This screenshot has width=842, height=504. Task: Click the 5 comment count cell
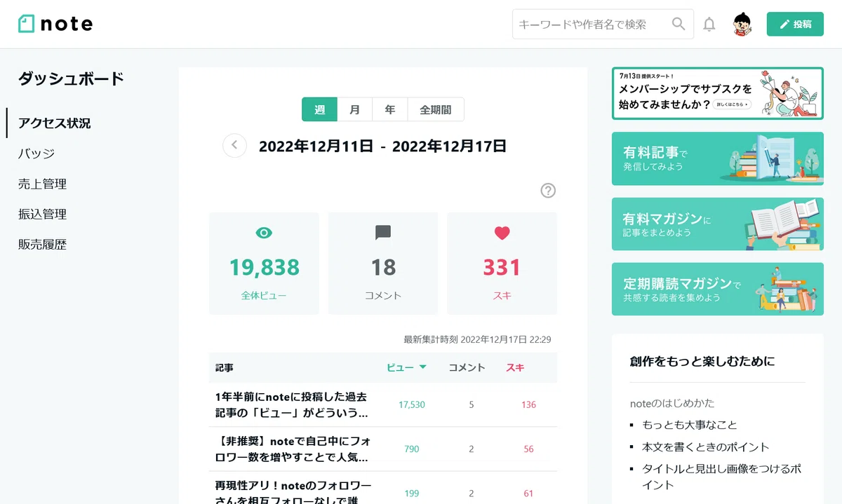pyautogui.click(x=472, y=404)
